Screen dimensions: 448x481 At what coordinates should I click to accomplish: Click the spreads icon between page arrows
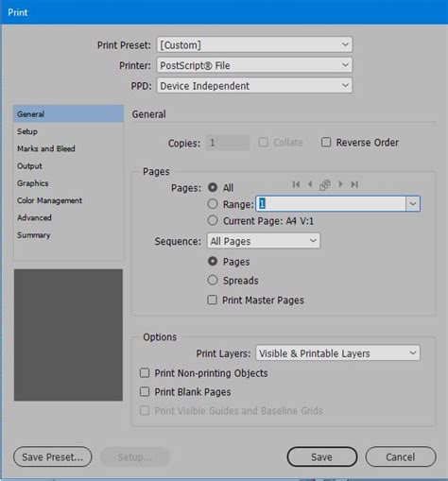coord(325,185)
